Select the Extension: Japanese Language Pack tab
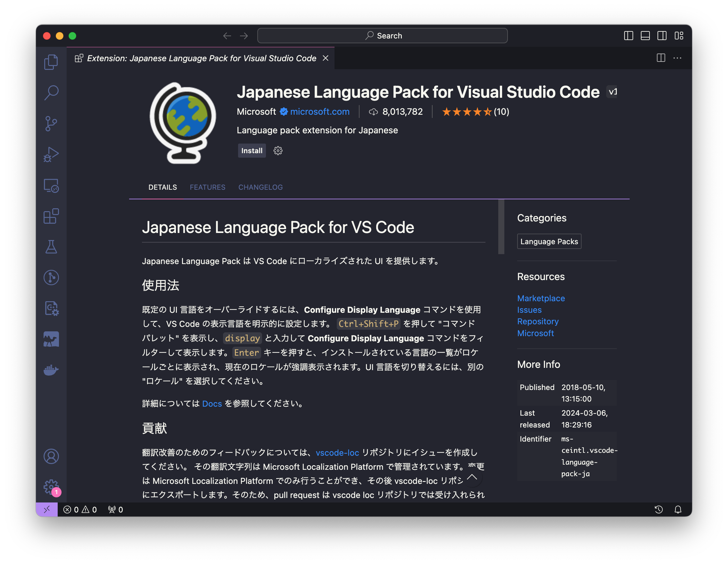Screen dimensions: 728x564 coord(201,58)
